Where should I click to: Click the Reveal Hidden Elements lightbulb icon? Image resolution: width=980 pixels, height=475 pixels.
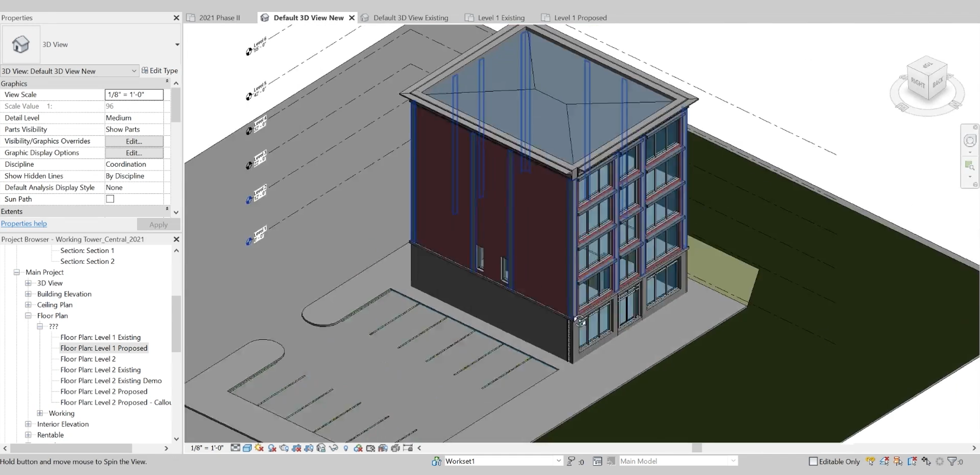[x=346, y=448]
